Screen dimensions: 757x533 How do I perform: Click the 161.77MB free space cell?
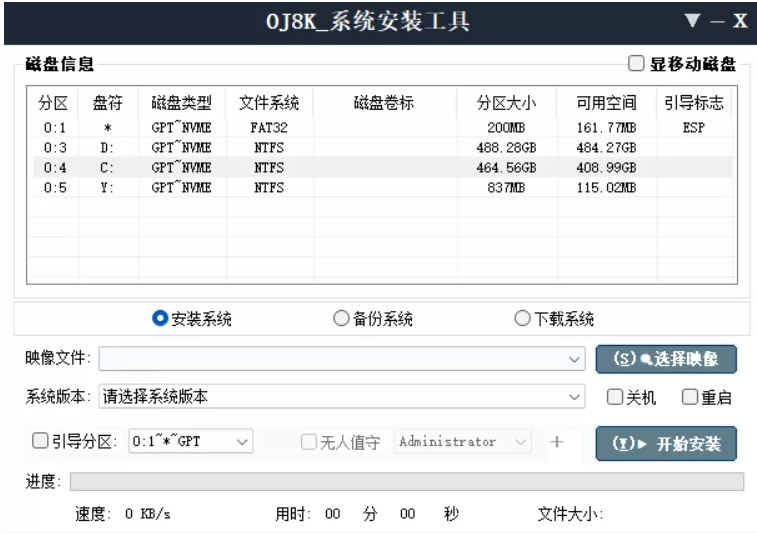tap(606, 127)
